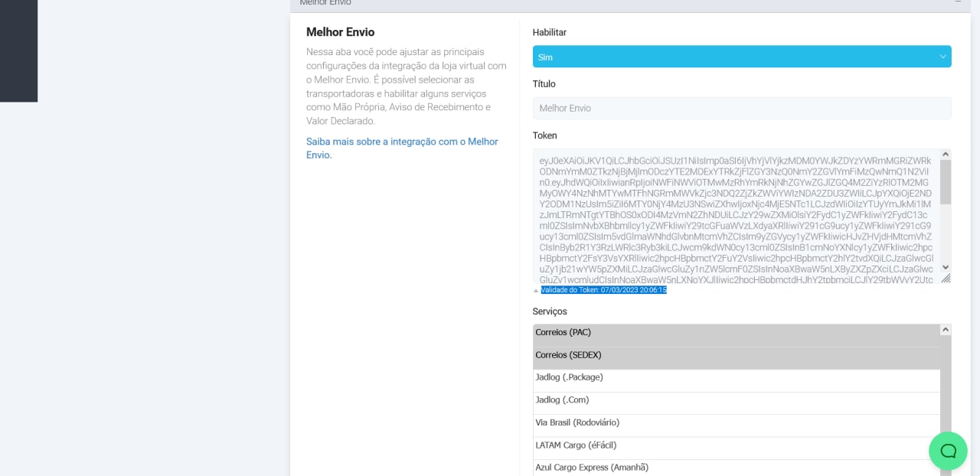Click the small triangle beside Validade do Token
Viewport: 980px width, 476px height.
click(x=536, y=291)
